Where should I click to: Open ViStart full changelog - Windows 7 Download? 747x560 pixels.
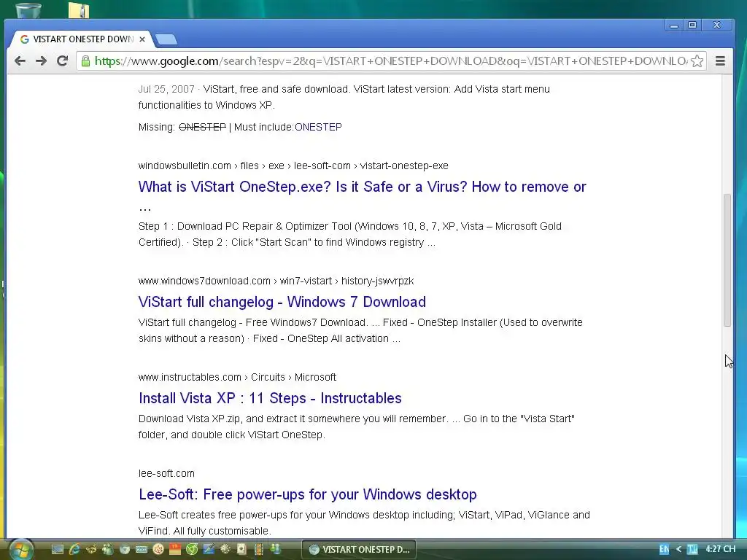pos(282,302)
